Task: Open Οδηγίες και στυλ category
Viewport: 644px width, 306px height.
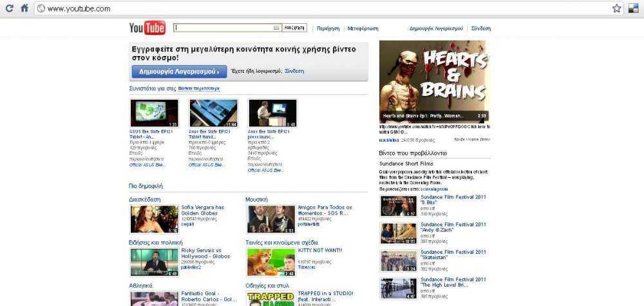Action: (x=267, y=286)
